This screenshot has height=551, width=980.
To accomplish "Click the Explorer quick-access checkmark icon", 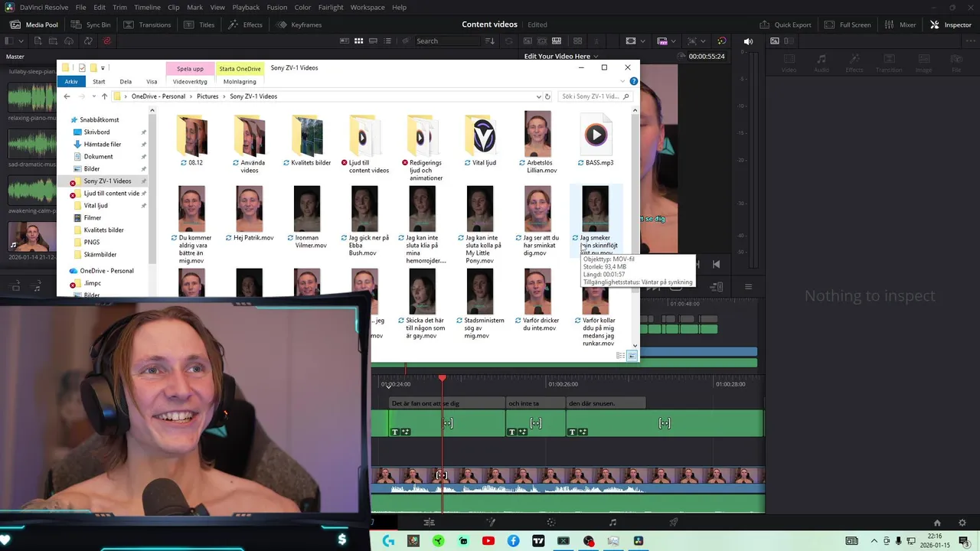I will 82,67.
